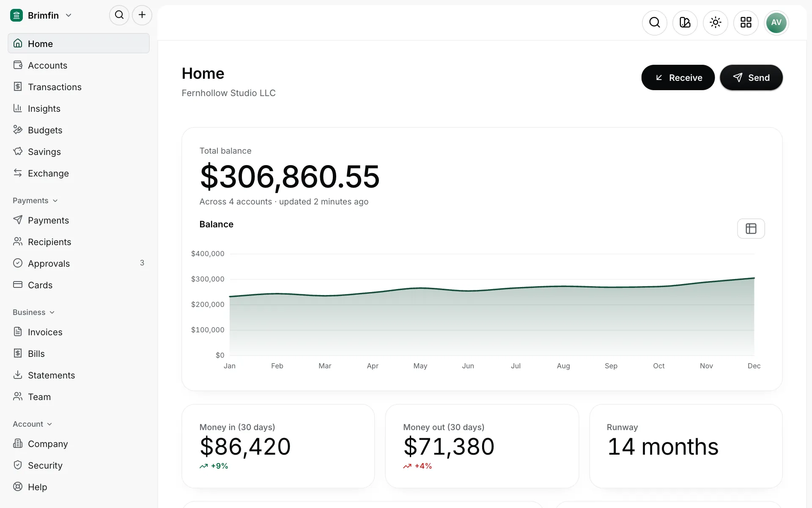
Task: Open Approvals with 3 pending
Action: [79, 263]
